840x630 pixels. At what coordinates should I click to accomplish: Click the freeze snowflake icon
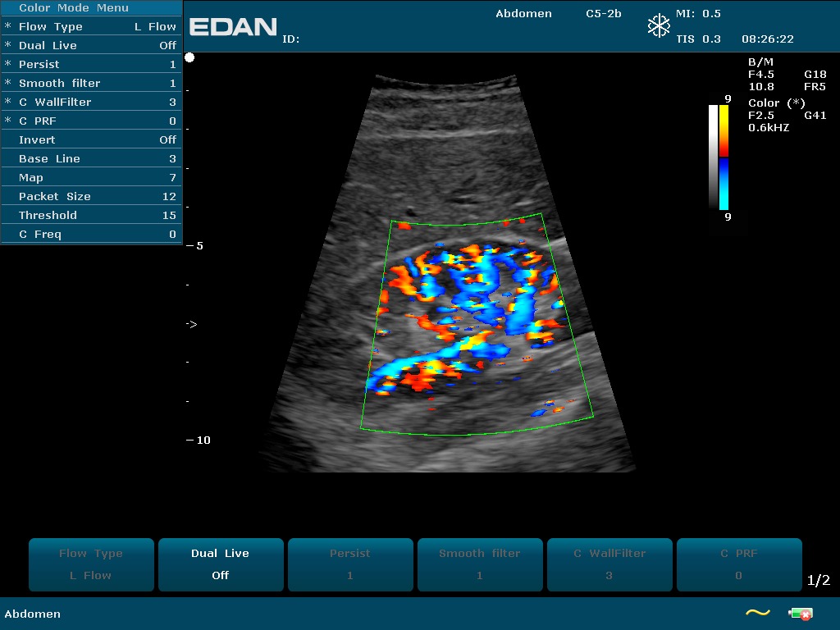click(659, 26)
